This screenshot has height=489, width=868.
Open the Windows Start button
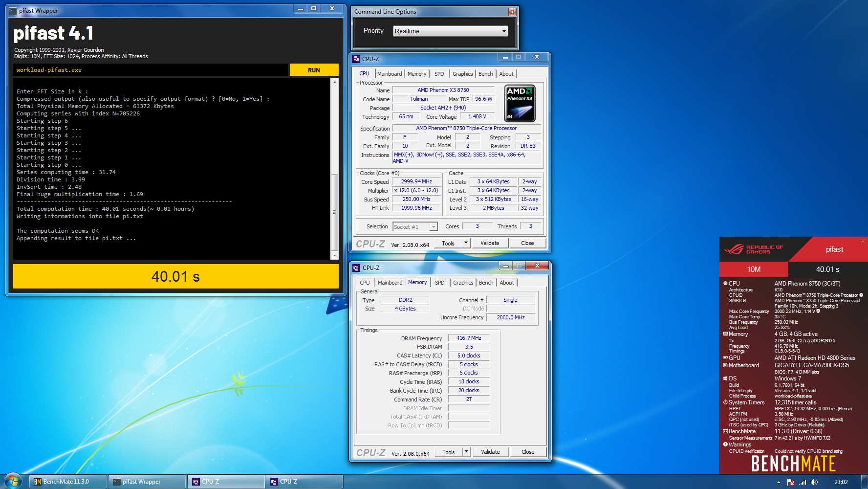click(13, 481)
